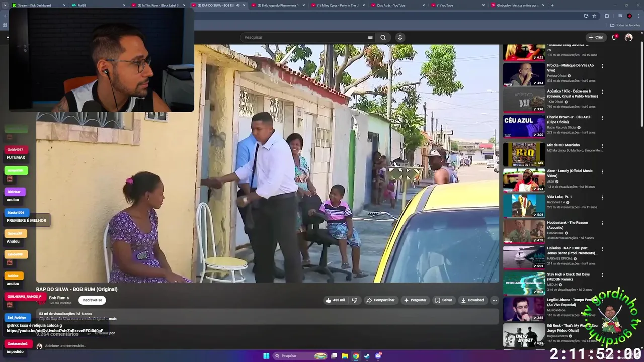Start voice search with the microphone icon
Screen dimensions: 644x362
point(400,37)
